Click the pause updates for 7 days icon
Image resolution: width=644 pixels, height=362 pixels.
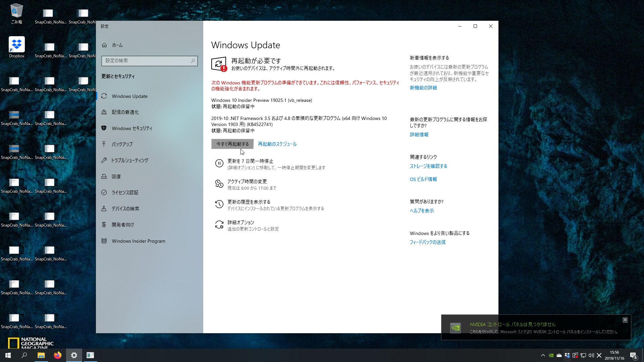(x=219, y=164)
